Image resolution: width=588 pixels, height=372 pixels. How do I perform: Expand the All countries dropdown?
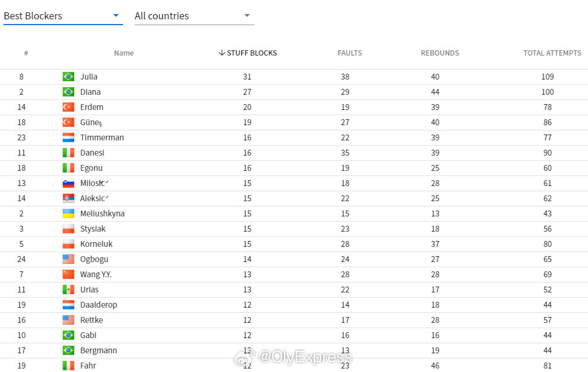(194, 16)
